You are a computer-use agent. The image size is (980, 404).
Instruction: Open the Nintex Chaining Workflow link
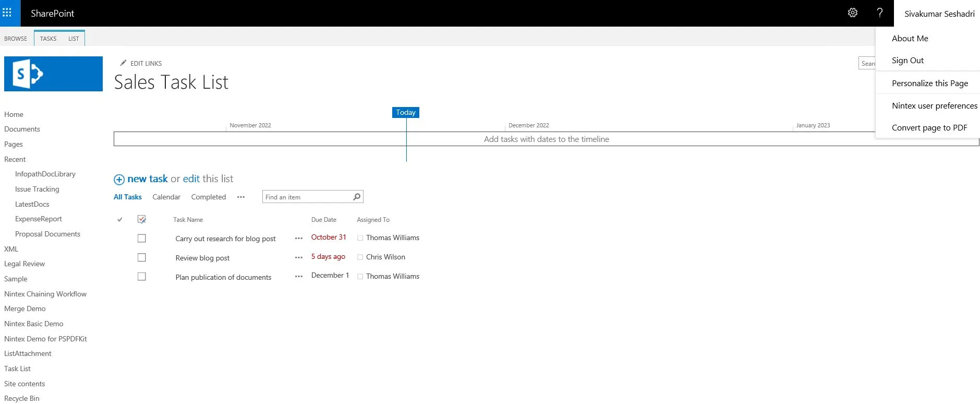point(45,294)
